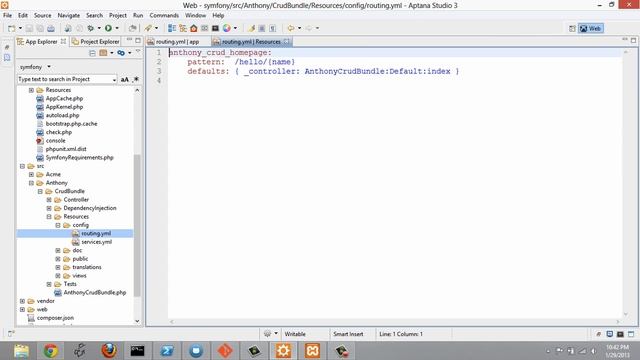Open the File menu
Screen dimensions: 640x360
tap(7, 15)
